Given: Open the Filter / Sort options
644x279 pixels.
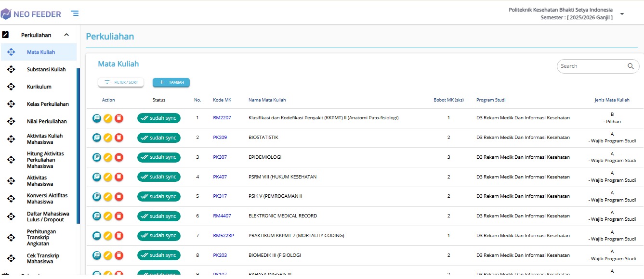Looking at the screenshot, I should tap(121, 83).
